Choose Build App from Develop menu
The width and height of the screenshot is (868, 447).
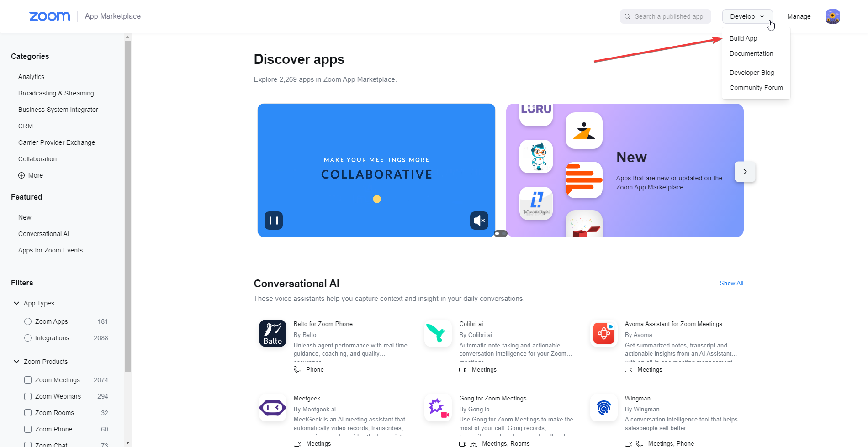point(743,38)
